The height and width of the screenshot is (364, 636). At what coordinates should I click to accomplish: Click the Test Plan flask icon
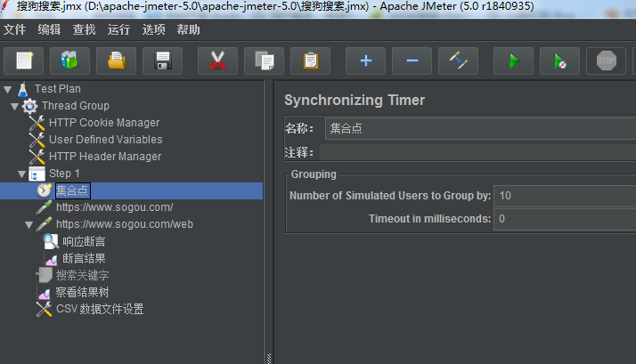coord(23,89)
